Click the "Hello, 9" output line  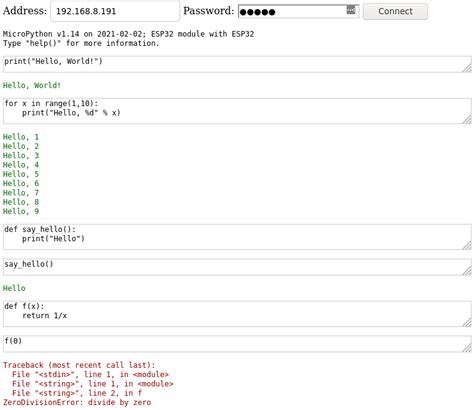21,211
